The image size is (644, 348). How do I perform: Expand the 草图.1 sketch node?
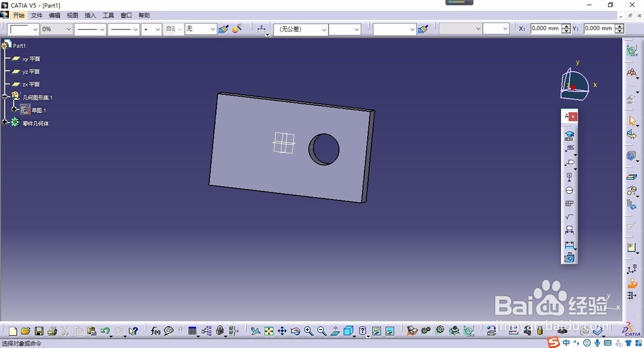[14, 110]
